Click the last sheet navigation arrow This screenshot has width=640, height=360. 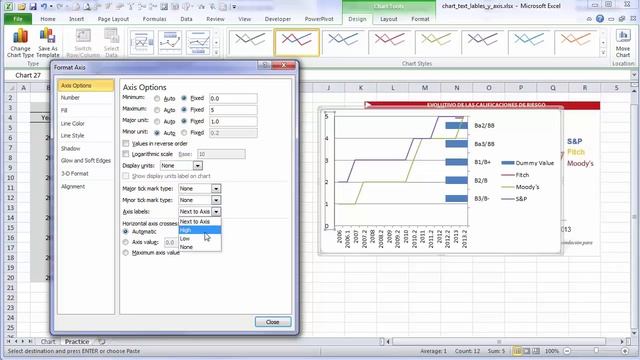click(x=30, y=341)
